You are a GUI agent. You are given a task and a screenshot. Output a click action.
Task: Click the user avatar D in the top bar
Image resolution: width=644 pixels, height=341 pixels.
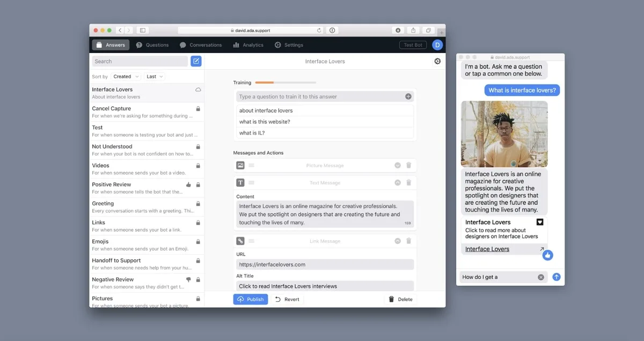(x=437, y=45)
